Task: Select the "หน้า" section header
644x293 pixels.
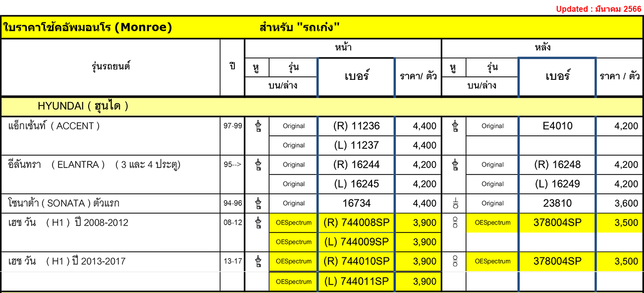Action: 343,48
